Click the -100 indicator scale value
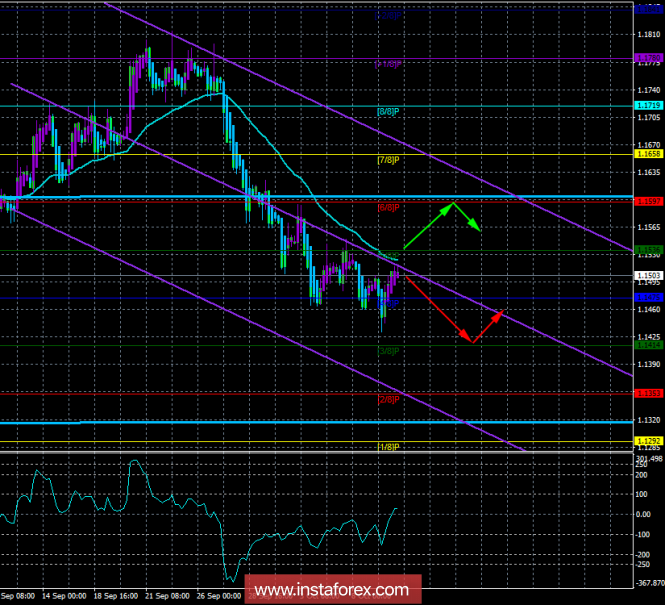 pos(642,535)
